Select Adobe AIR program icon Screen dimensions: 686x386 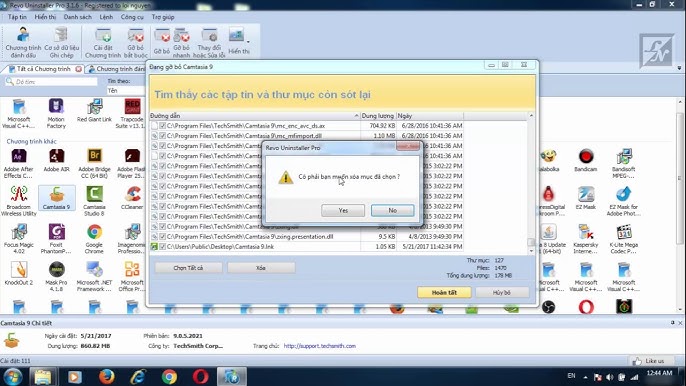click(56, 160)
